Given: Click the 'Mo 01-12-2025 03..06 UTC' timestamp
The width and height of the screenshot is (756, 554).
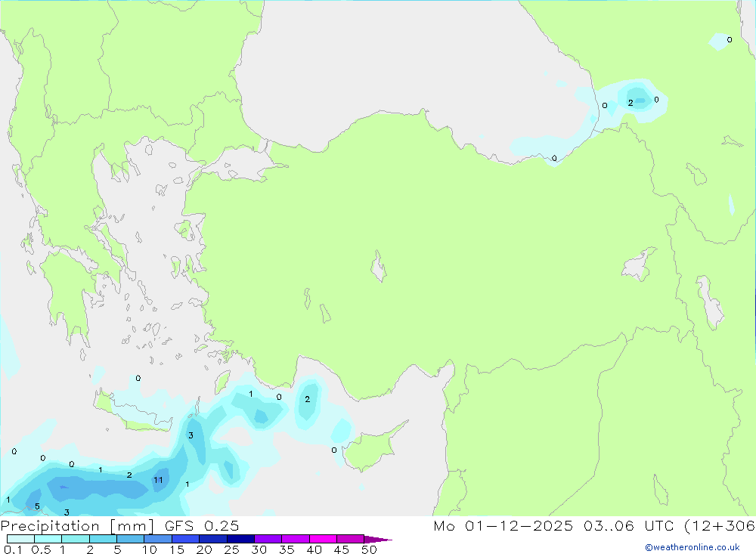Looking at the screenshot, I should [553, 525].
